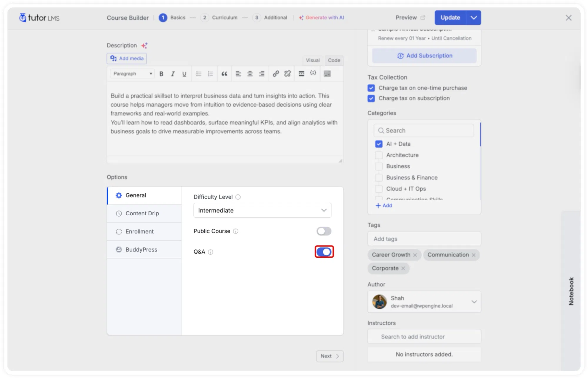588x379 pixels.
Task: Click the Update button
Action: (450, 18)
